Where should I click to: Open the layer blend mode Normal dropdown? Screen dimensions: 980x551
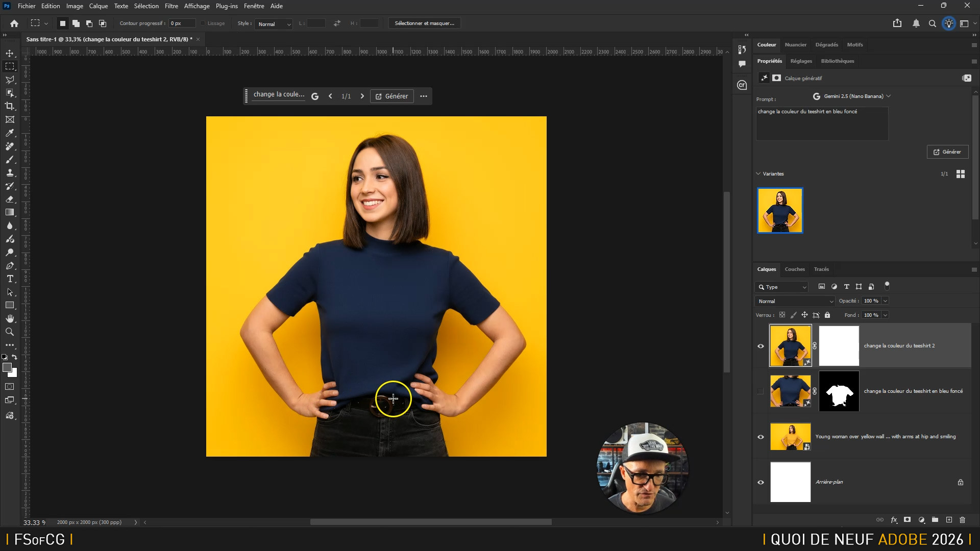(795, 301)
